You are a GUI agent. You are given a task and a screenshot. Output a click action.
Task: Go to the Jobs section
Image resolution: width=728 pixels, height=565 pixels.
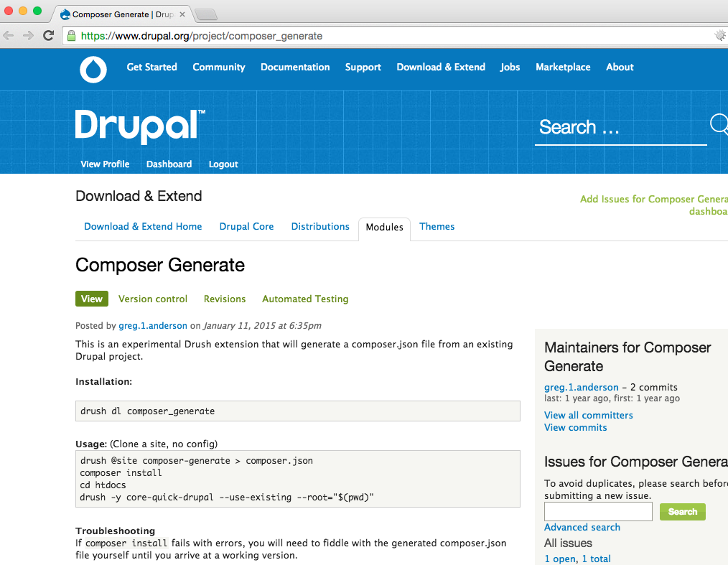tap(510, 67)
